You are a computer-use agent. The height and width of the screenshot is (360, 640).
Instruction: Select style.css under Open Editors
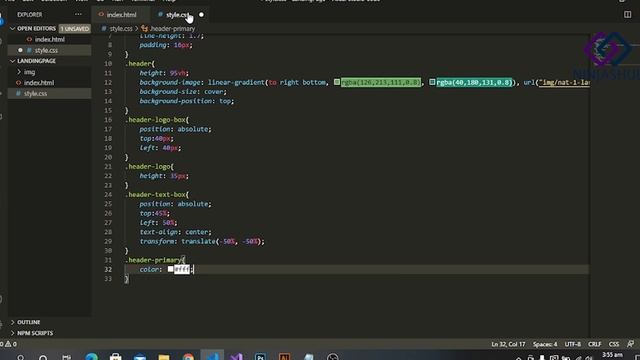[x=46, y=50]
